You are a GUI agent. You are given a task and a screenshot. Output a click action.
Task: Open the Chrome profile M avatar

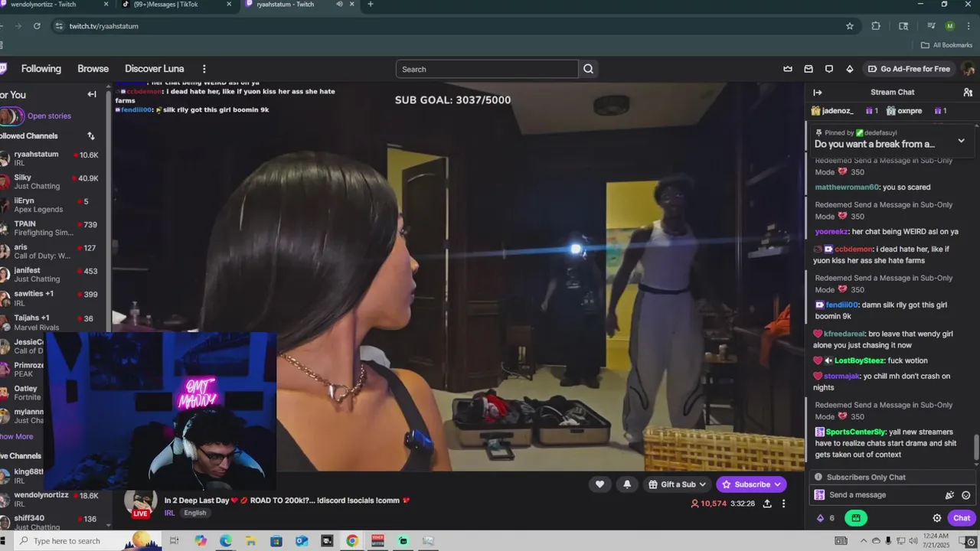(x=950, y=26)
